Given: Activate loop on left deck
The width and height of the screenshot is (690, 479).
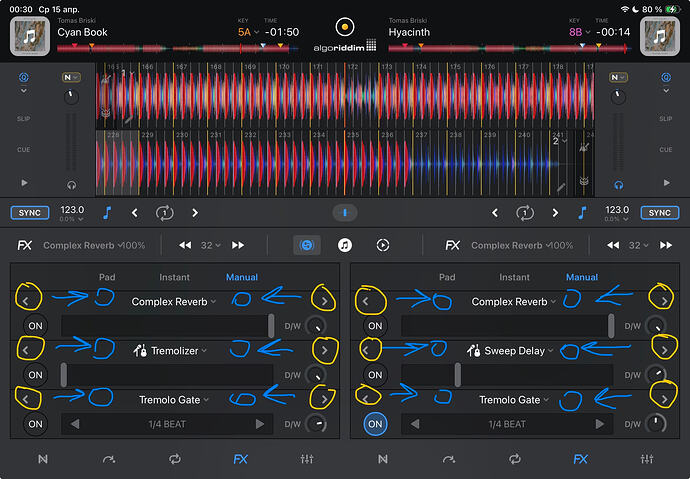Looking at the screenshot, I should click(x=165, y=213).
